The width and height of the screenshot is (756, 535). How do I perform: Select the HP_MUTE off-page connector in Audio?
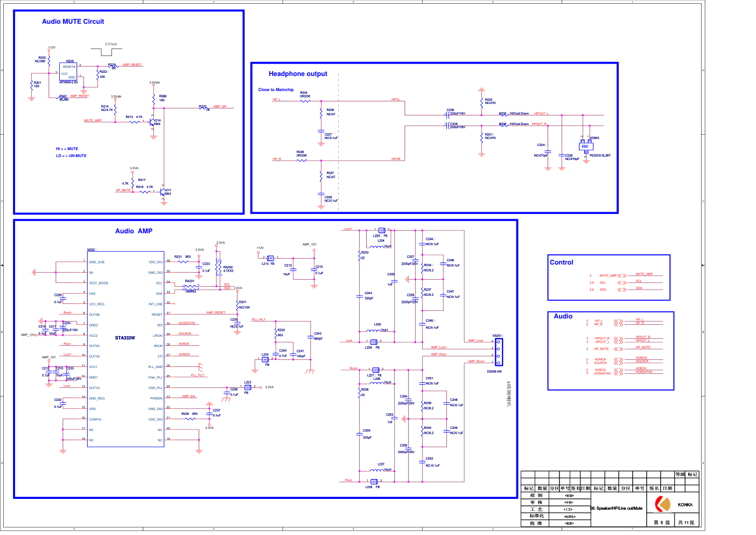pyautogui.click(x=619, y=349)
